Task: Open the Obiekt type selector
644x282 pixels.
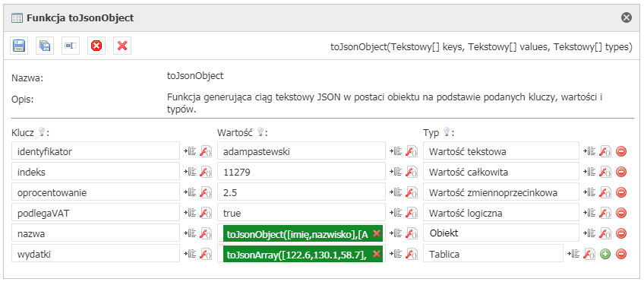Action: coord(501,233)
